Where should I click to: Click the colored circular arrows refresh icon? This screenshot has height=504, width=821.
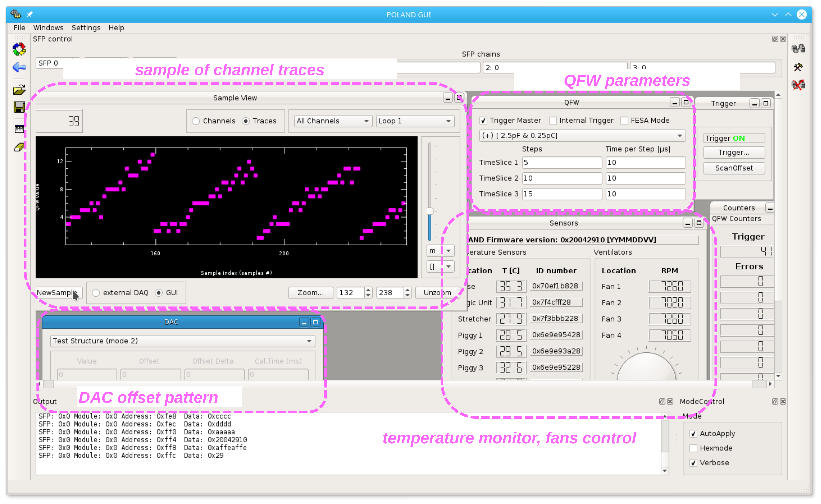point(19,49)
